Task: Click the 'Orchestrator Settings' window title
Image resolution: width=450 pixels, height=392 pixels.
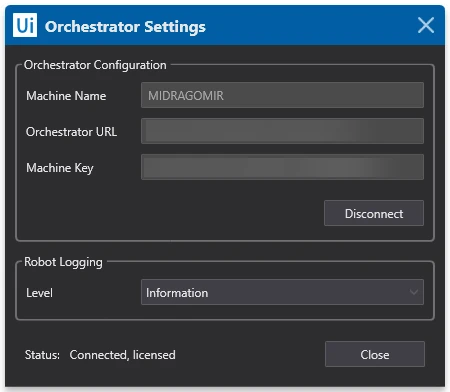Action: (x=125, y=27)
